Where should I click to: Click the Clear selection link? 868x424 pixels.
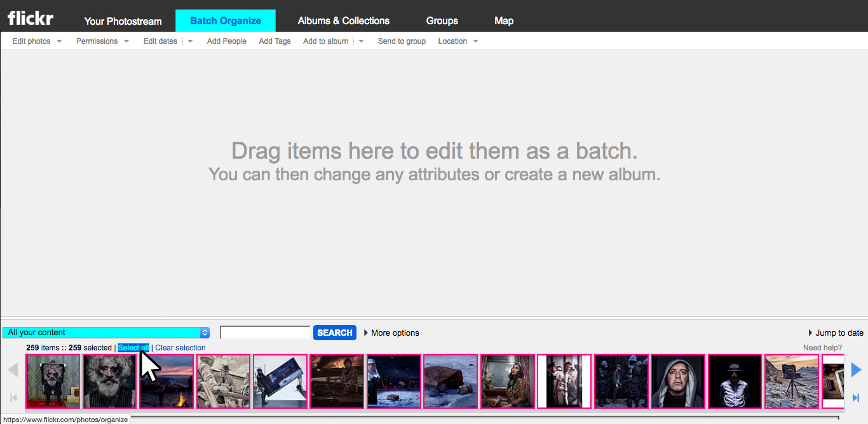click(x=180, y=348)
